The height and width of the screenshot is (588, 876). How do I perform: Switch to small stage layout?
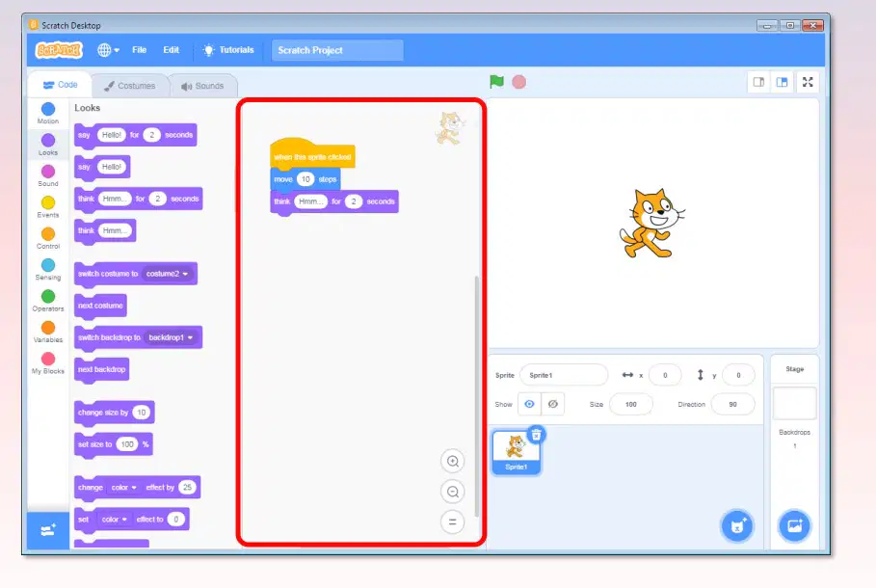click(x=758, y=82)
